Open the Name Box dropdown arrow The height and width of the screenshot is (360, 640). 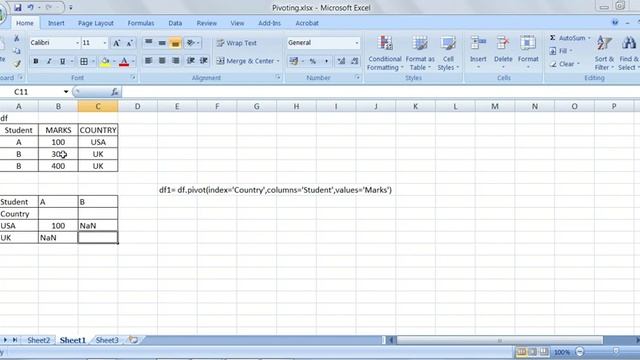click(x=66, y=92)
